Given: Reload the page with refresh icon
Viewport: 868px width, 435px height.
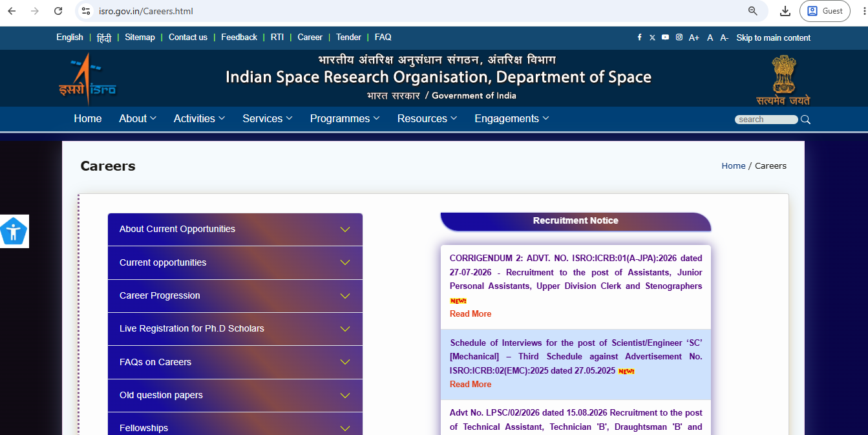Looking at the screenshot, I should (x=58, y=11).
